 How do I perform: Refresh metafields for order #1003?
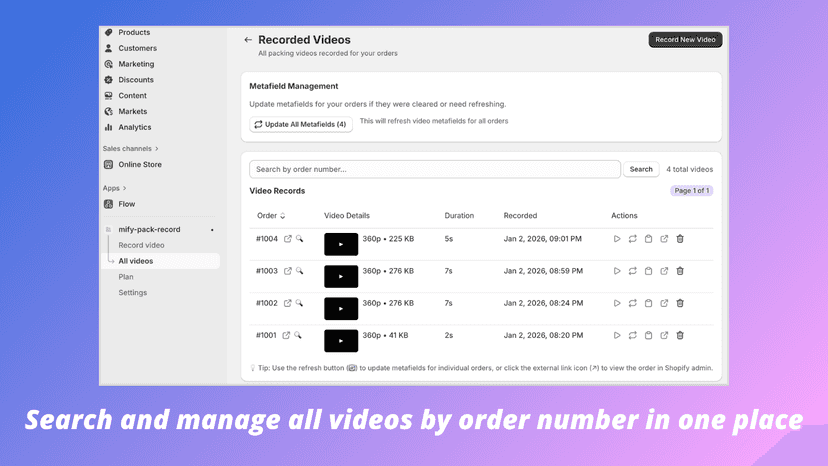click(633, 271)
